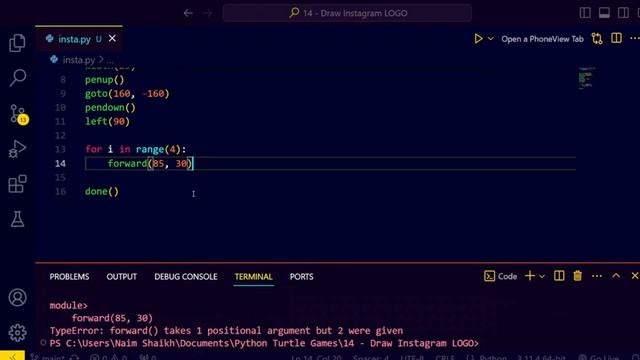The image size is (640, 360).
Task: Toggle the secondary side bar layout icon
Action: (623, 13)
